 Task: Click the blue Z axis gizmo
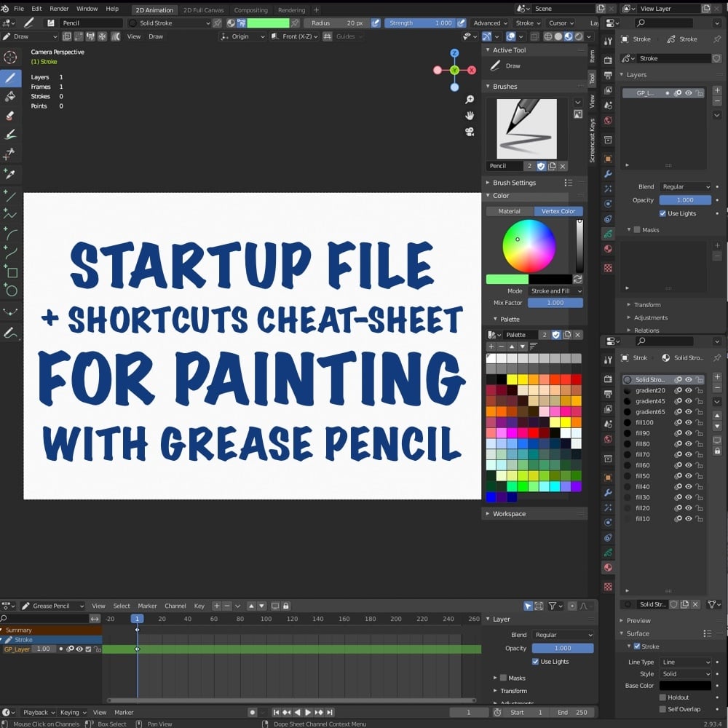point(454,53)
